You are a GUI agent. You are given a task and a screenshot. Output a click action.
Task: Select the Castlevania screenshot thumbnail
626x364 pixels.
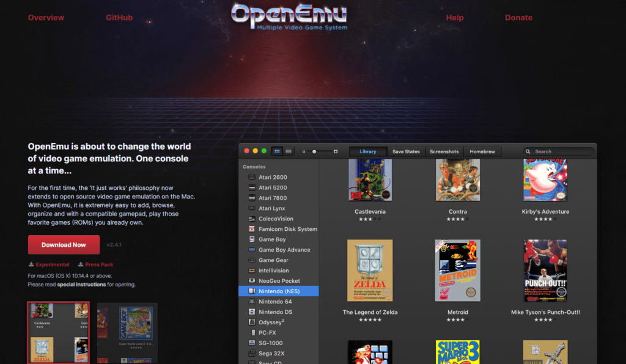58,332
